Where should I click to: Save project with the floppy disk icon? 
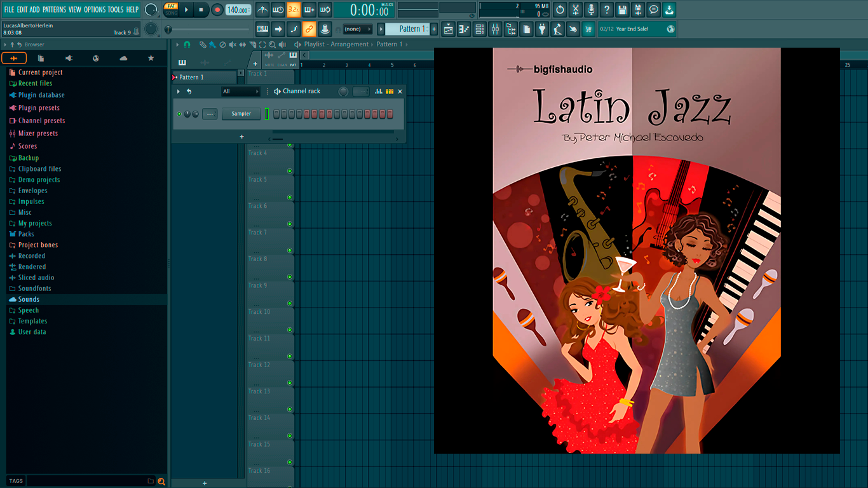pos(622,10)
